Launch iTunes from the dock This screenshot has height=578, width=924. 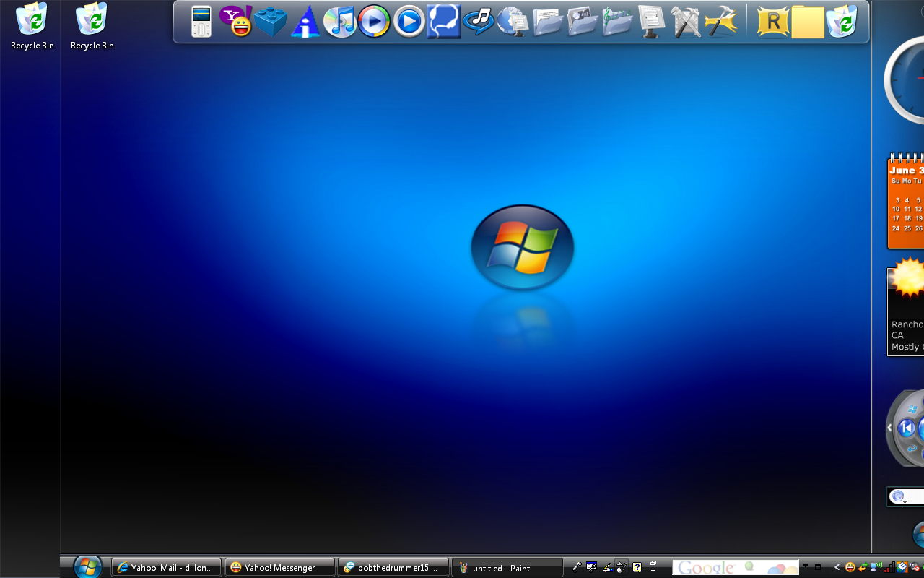pos(340,22)
